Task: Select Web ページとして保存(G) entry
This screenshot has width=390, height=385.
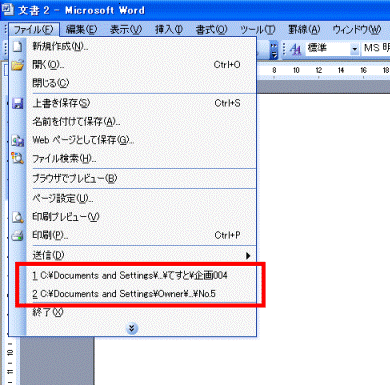Action: (x=141, y=140)
